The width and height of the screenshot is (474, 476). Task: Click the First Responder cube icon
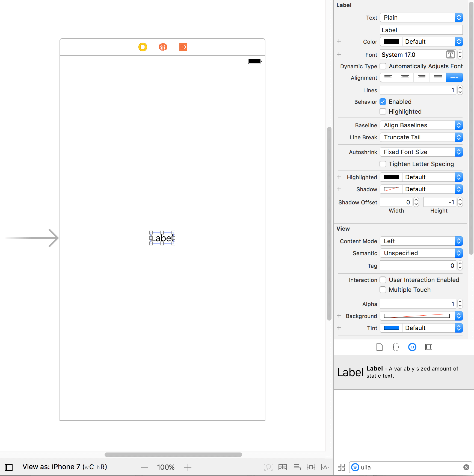163,47
